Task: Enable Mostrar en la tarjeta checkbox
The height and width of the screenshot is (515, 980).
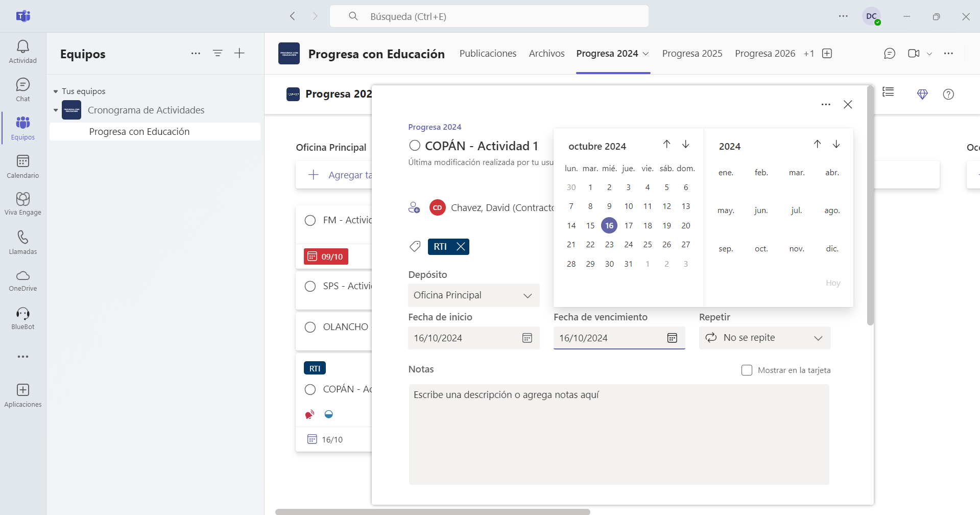Action: (x=747, y=370)
